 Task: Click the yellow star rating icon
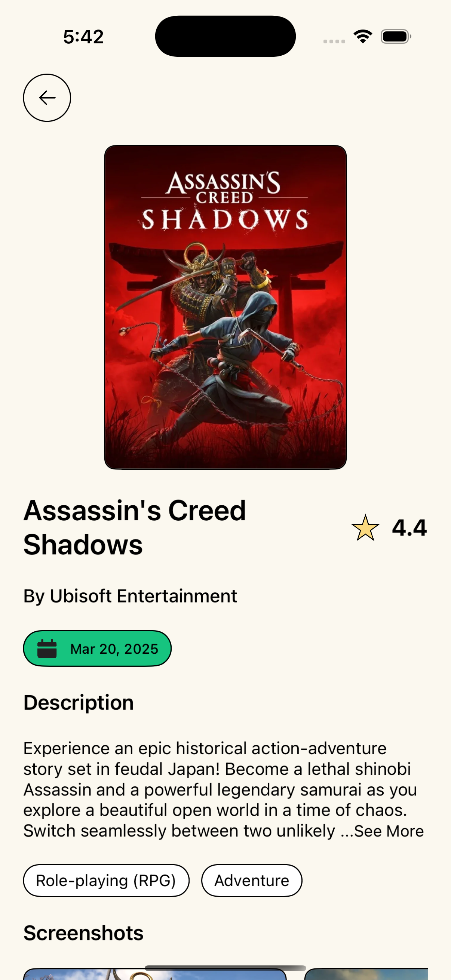pos(365,528)
